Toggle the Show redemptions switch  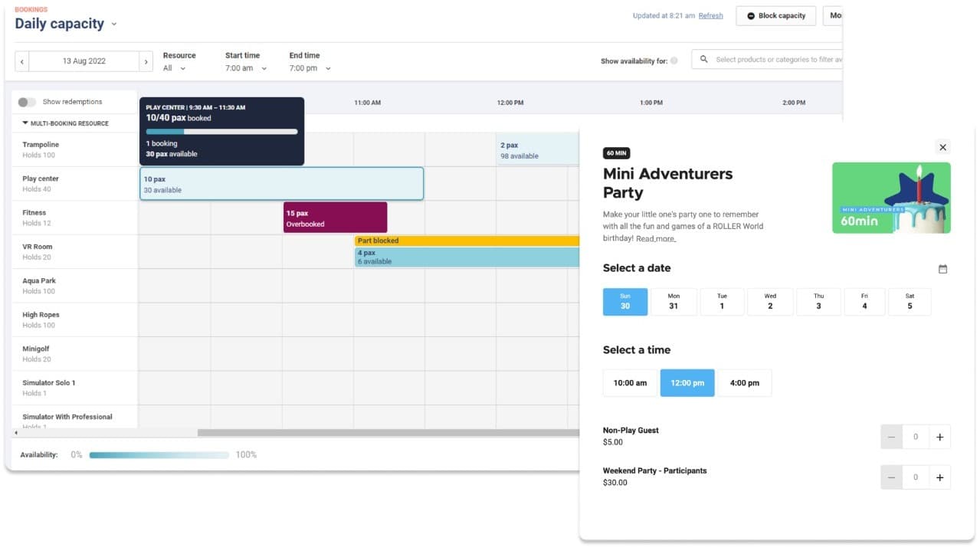pos(27,102)
